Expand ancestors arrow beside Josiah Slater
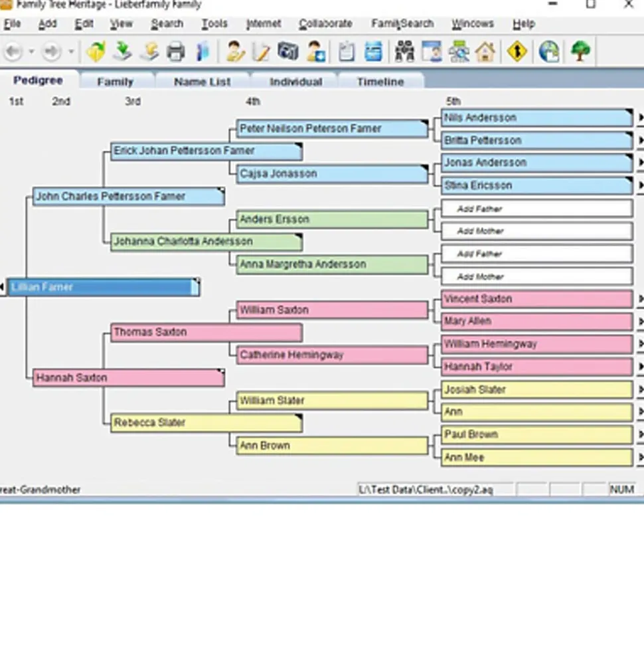Viewport: 644px width, 645px height. pos(640,389)
